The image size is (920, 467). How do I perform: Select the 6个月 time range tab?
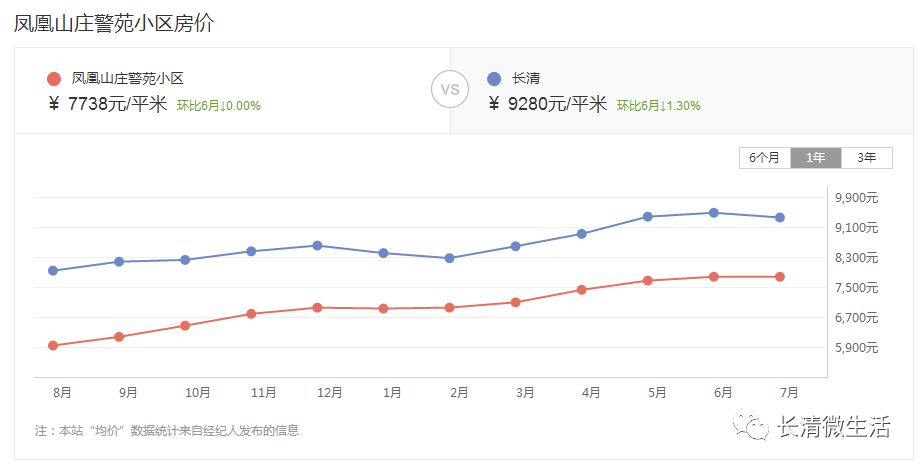pos(765,158)
